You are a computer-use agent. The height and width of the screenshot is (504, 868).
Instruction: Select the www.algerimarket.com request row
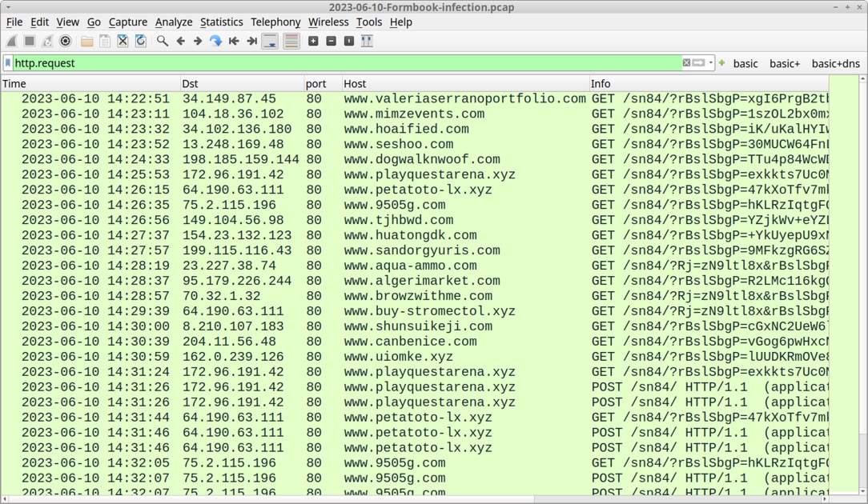(415, 281)
